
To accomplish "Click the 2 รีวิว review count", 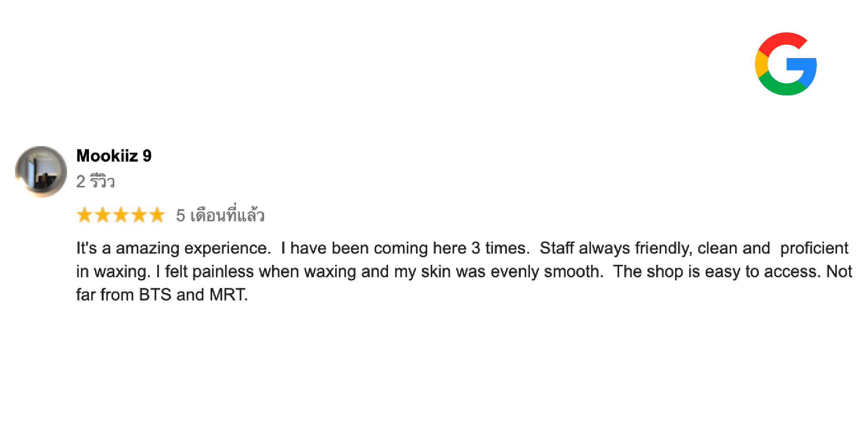I will tap(95, 181).
